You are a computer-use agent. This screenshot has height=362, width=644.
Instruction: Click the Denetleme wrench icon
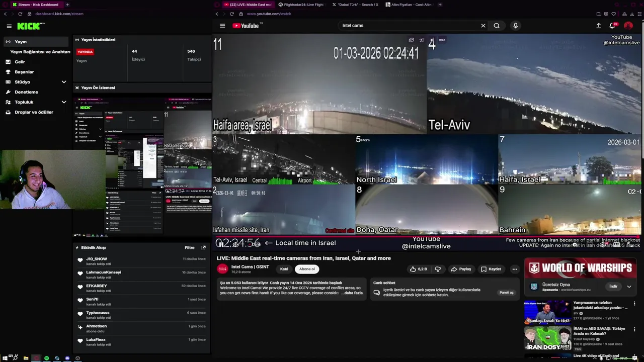click(8, 92)
